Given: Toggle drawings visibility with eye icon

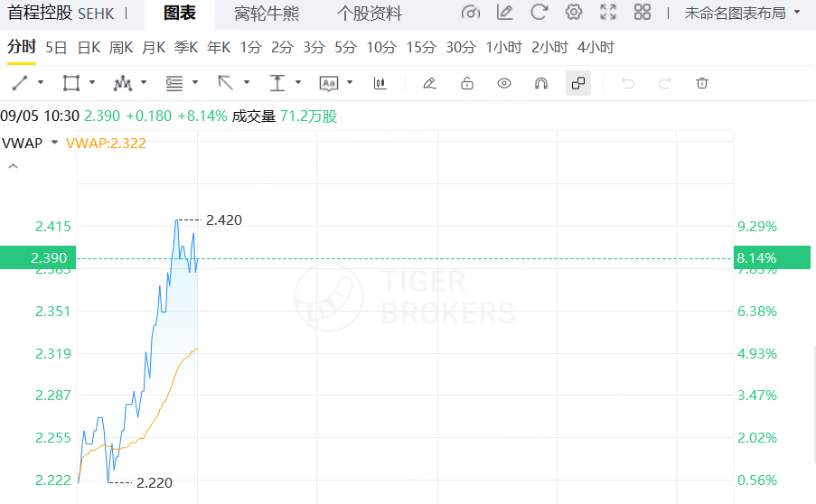Looking at the screenshot, I should pyautogui.click(x=503, y=83).
